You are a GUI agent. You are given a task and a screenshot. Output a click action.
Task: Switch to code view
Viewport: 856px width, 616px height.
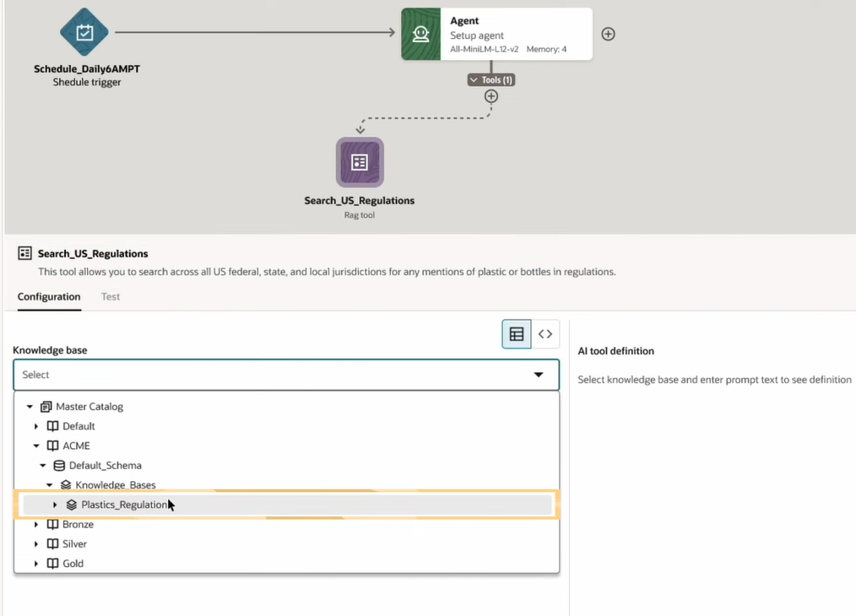[545, 334]
